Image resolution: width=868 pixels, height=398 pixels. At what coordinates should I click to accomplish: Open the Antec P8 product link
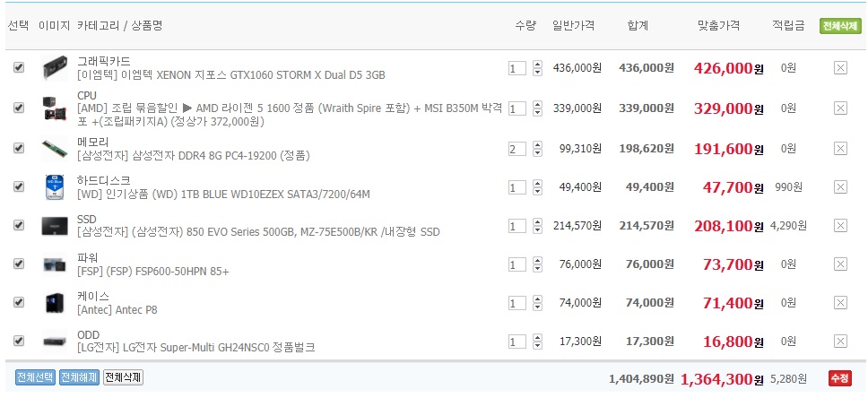click(117, 309)
